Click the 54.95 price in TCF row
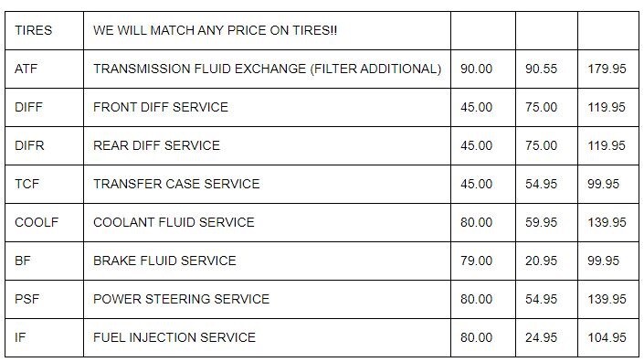The width and height of the screenshot is (644, 362). point(546,184)
